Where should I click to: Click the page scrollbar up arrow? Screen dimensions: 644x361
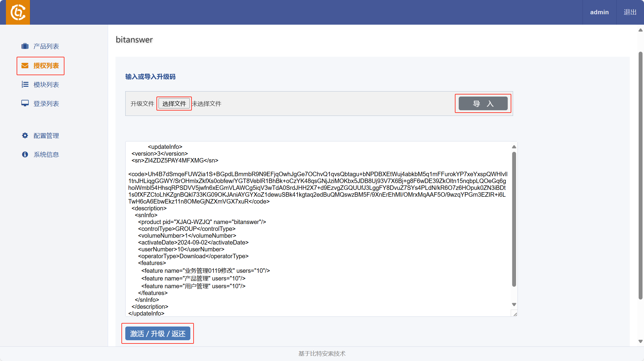click(x=640, y=30)
